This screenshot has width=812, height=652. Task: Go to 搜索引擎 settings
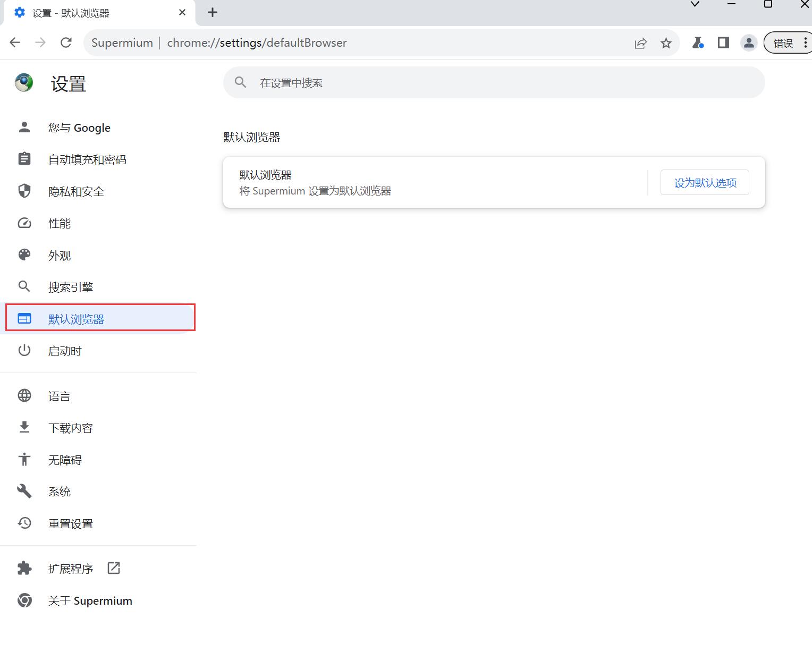click(x=71, y=287)
